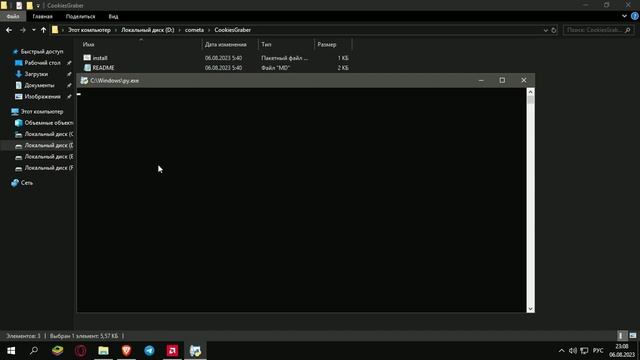Refresh the current folder
The height and width of the screenshot is (360, 640).
pos(553,30)
